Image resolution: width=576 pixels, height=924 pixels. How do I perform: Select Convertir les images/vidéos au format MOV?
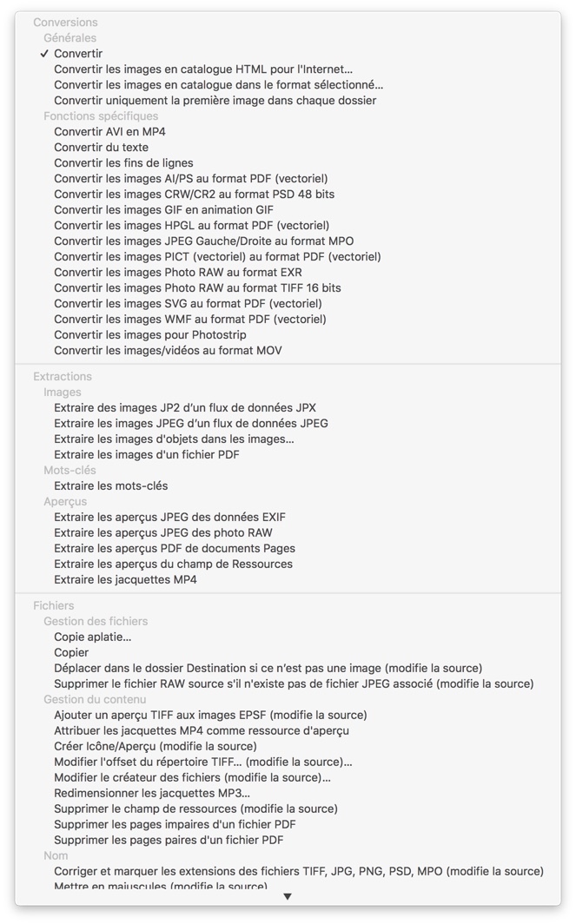288,350
